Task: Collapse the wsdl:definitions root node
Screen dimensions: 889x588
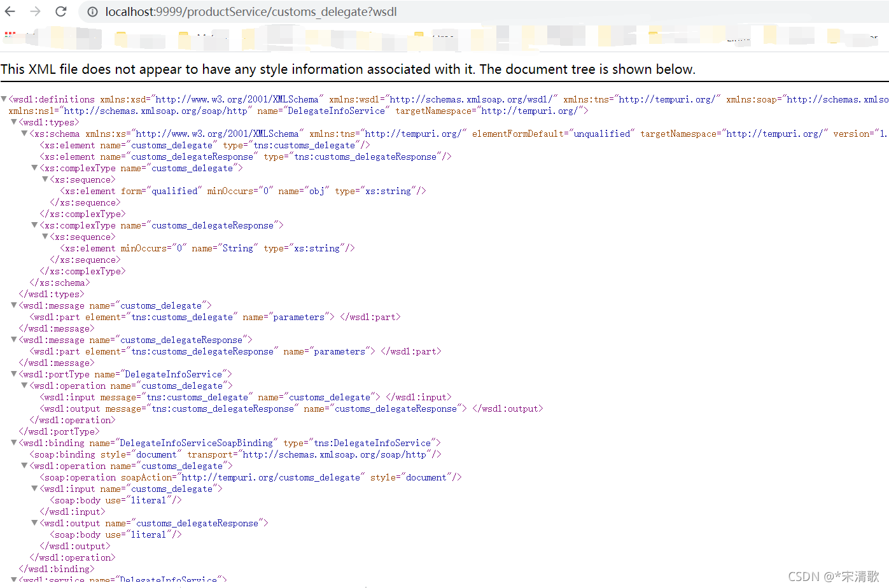Action: (4, 99)
